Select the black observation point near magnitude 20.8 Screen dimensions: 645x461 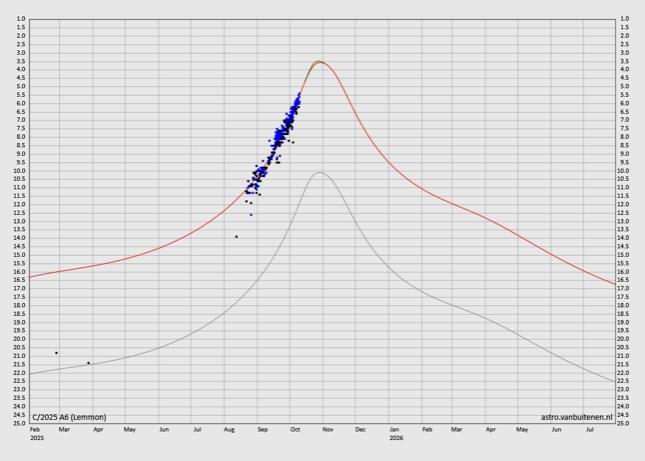56,353
